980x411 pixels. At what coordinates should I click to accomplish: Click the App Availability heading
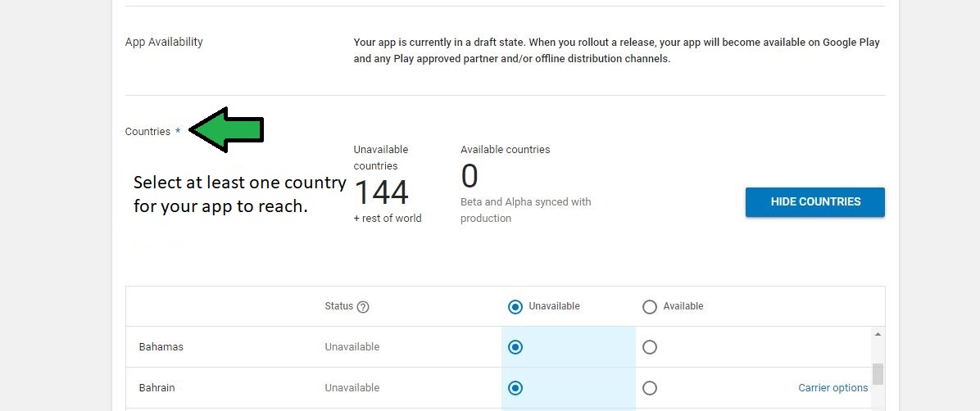click(164, 42)
